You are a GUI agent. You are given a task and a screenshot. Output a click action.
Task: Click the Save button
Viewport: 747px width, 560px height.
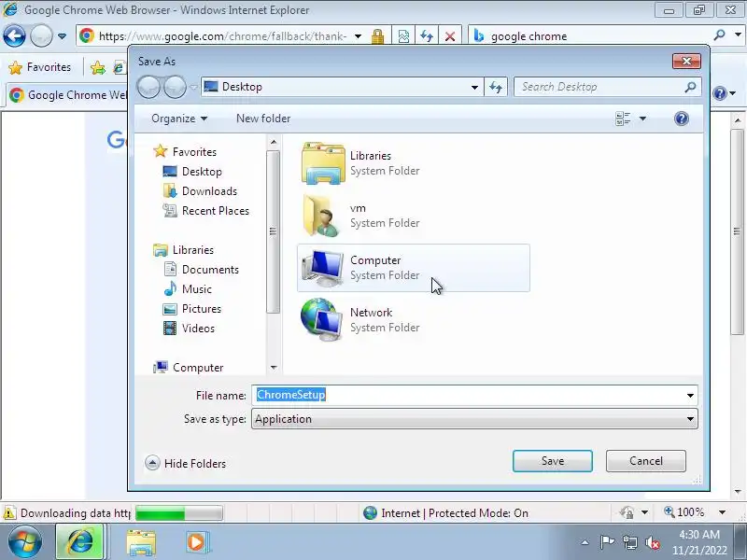point(553,461)
